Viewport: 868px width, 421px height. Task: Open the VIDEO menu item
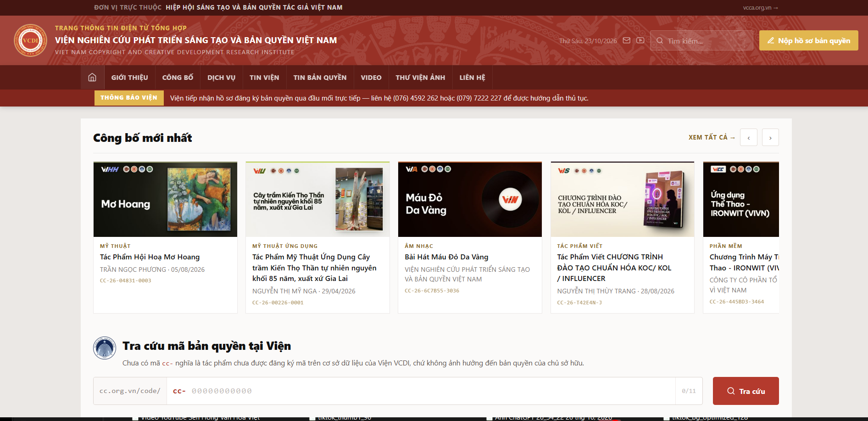point(371,77)
